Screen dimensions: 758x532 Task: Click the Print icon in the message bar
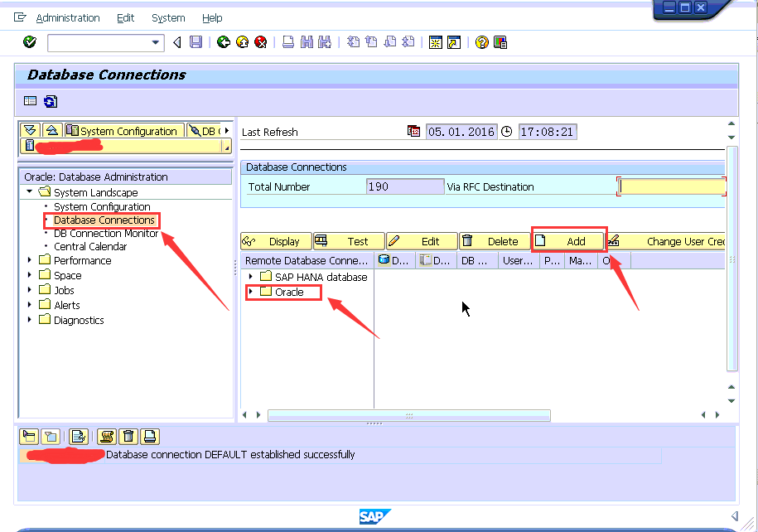[x=150, y=437]
